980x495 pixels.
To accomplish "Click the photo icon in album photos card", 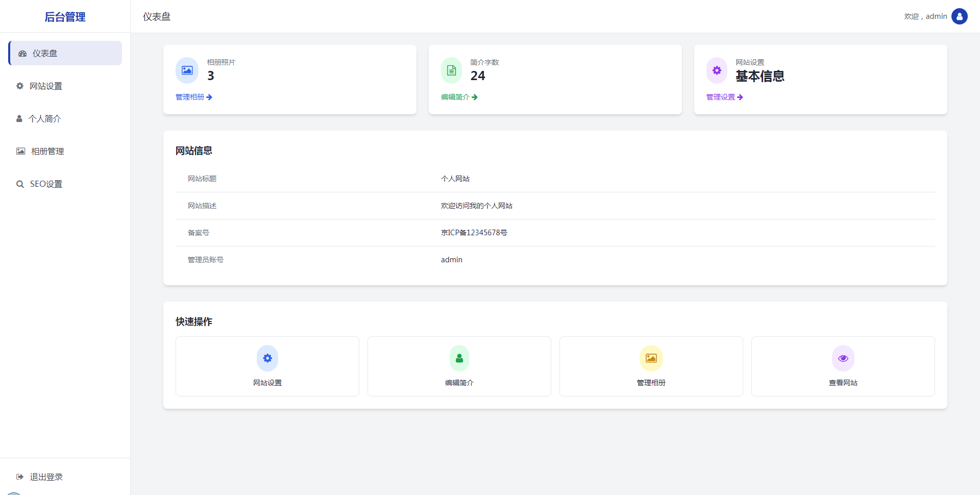I will click(187, 70).
